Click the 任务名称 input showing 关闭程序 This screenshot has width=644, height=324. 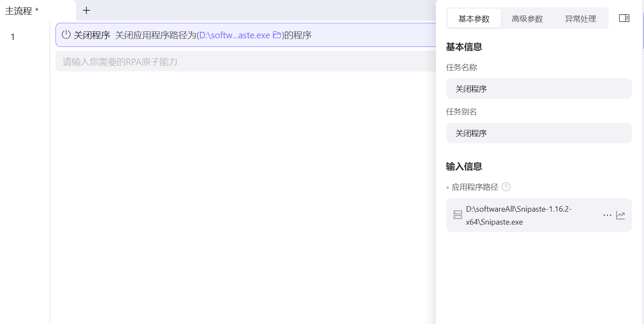pyautogui.click(x=539, y=89)
